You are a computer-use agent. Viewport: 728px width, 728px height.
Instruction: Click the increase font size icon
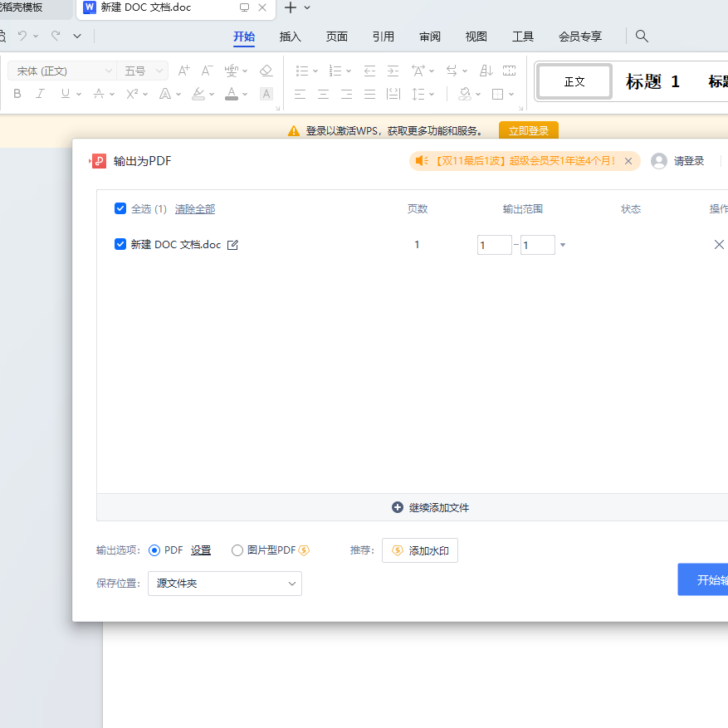[184, 71]
